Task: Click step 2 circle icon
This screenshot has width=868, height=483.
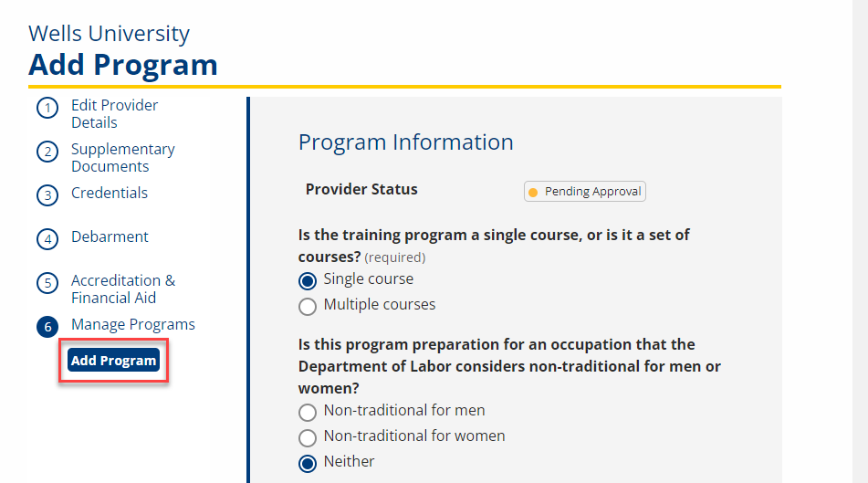Action: click(x=47, y=152)
